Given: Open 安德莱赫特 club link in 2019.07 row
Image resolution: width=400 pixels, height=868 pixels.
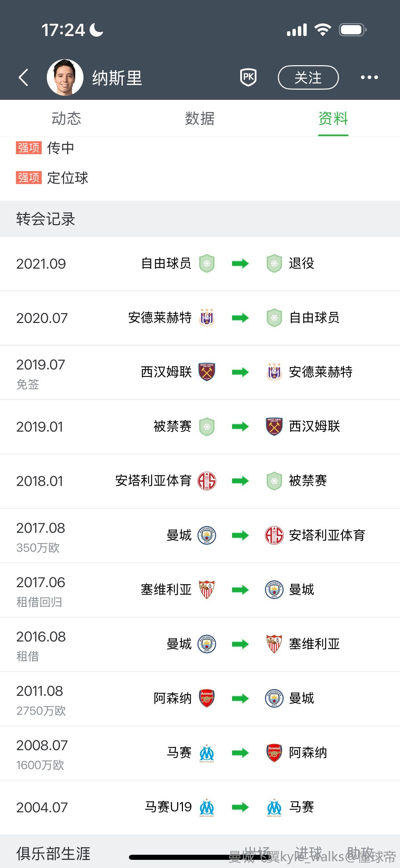Looking at the screenshot, I should 320,372.
